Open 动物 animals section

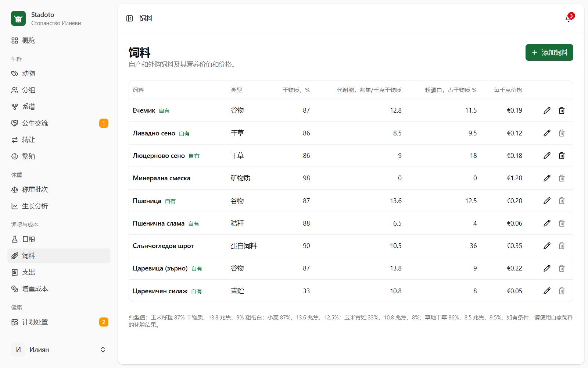pos(59,74)
